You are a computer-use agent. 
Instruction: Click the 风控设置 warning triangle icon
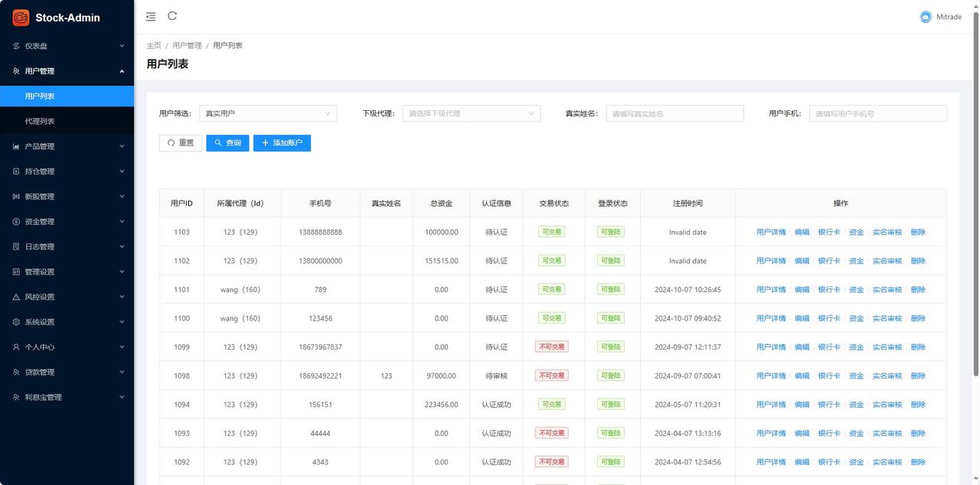click(16, 297)
